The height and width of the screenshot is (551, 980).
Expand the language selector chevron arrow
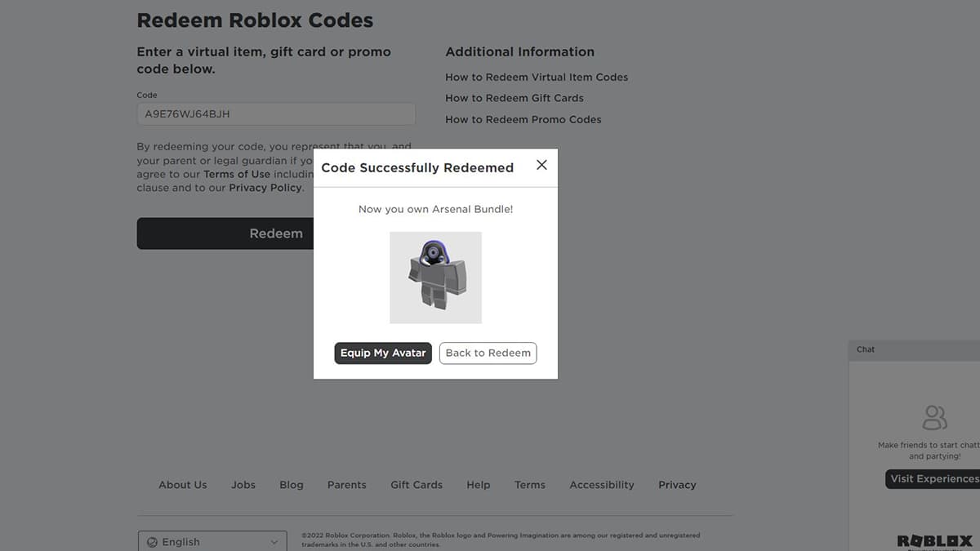pos(274,542)
